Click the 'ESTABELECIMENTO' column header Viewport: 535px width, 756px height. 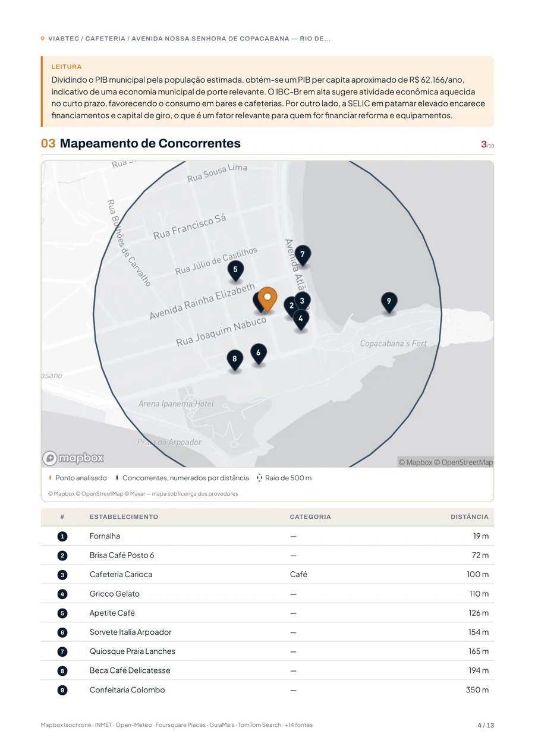(x=124, y=517)
